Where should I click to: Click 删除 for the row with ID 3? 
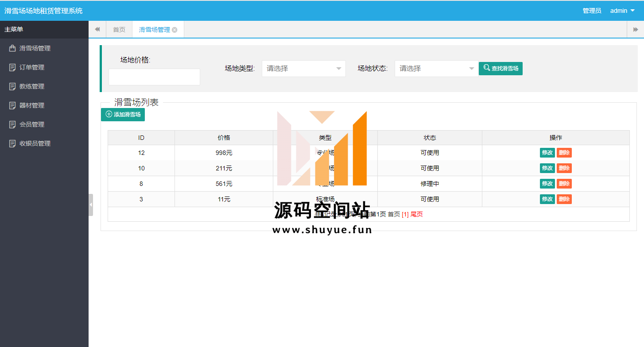point(564,199)
